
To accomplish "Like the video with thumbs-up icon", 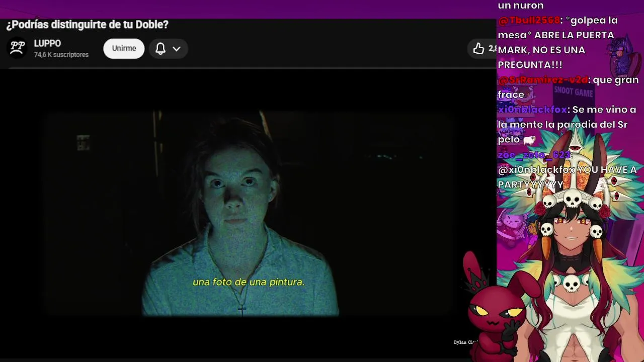I will click(478, 48).
